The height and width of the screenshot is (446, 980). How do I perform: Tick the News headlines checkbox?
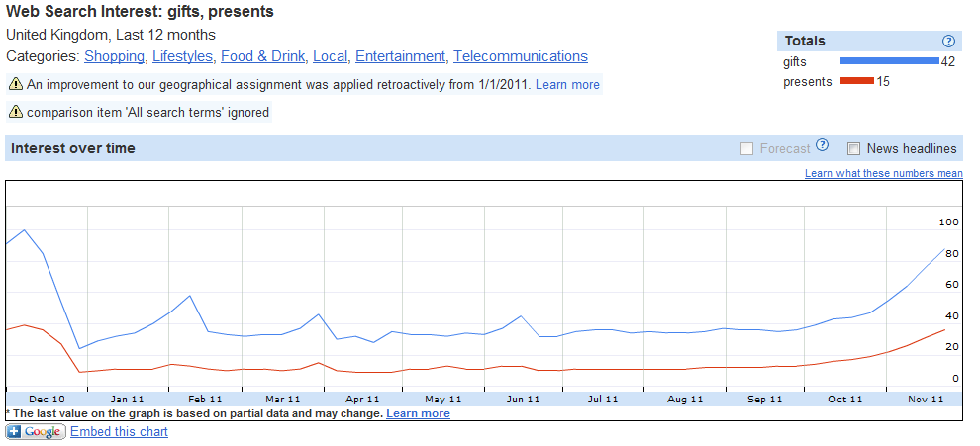(853, 148)
